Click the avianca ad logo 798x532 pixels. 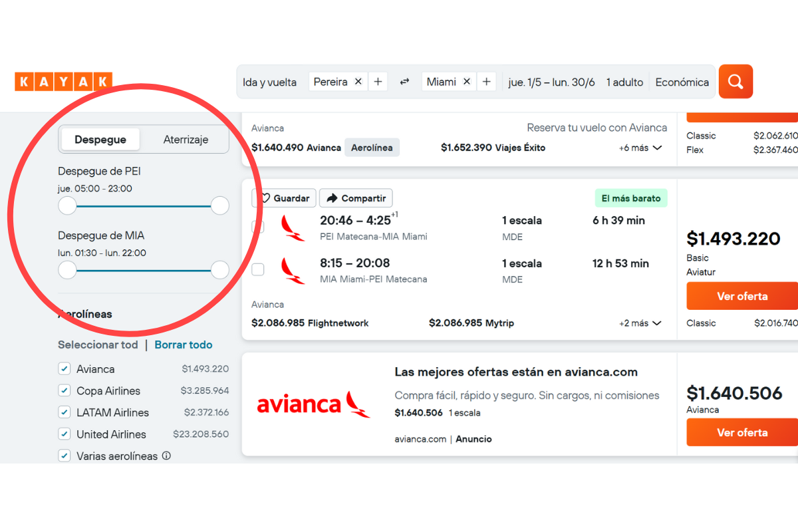314,404
